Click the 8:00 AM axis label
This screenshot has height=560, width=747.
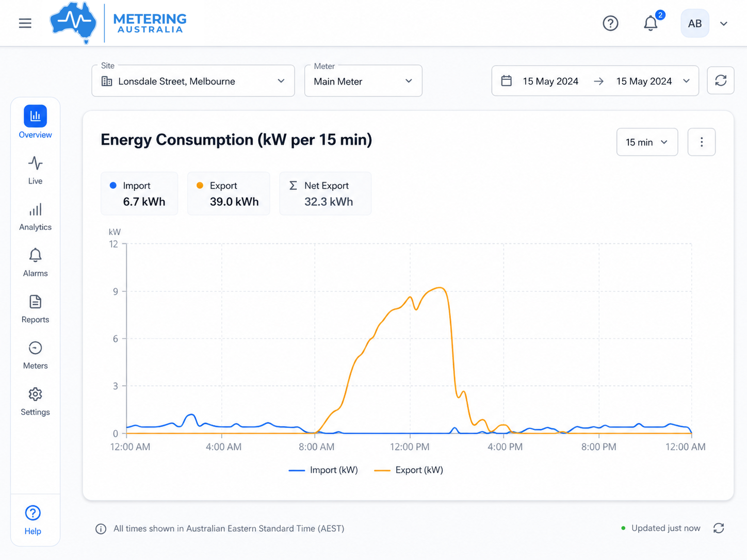[316, 447]
